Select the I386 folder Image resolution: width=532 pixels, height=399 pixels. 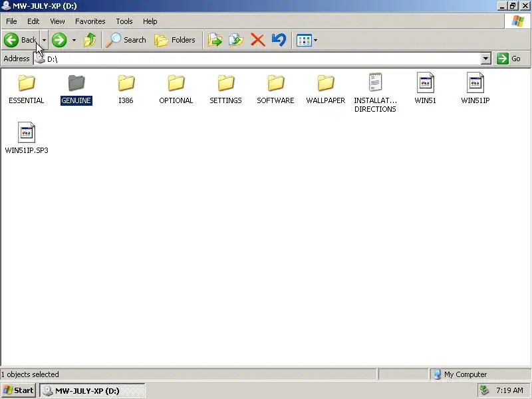click(x=126, y=89)
